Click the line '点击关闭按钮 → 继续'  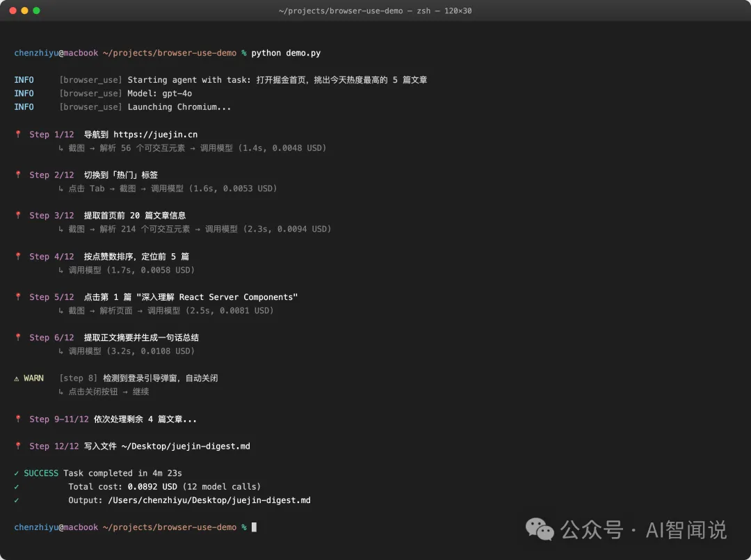tap(104, 392)
